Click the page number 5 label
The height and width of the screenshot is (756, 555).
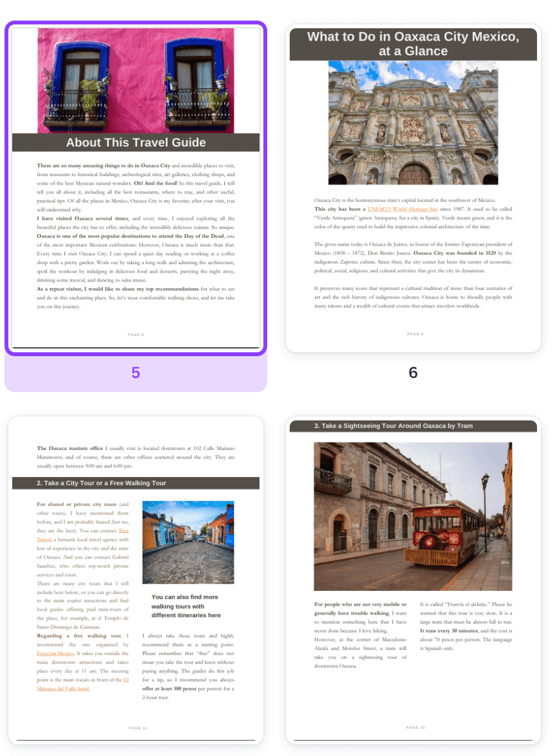point(136,373)
